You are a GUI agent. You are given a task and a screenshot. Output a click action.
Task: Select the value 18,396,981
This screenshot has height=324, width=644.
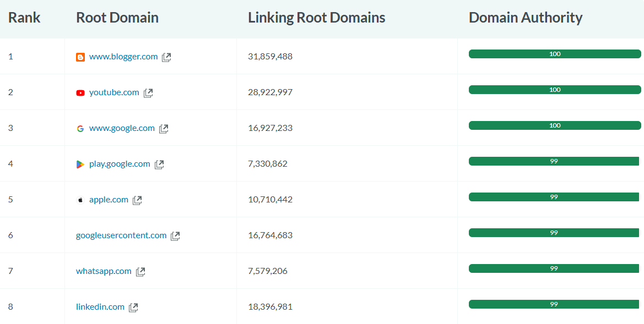pos(270,306)
